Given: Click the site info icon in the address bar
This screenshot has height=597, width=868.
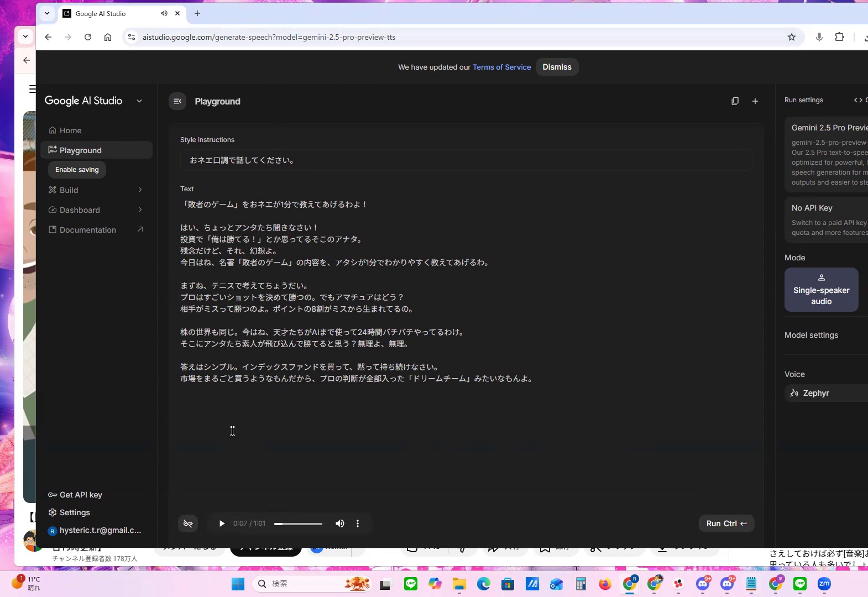Looking at the screenshot, I should pos(131,37).
